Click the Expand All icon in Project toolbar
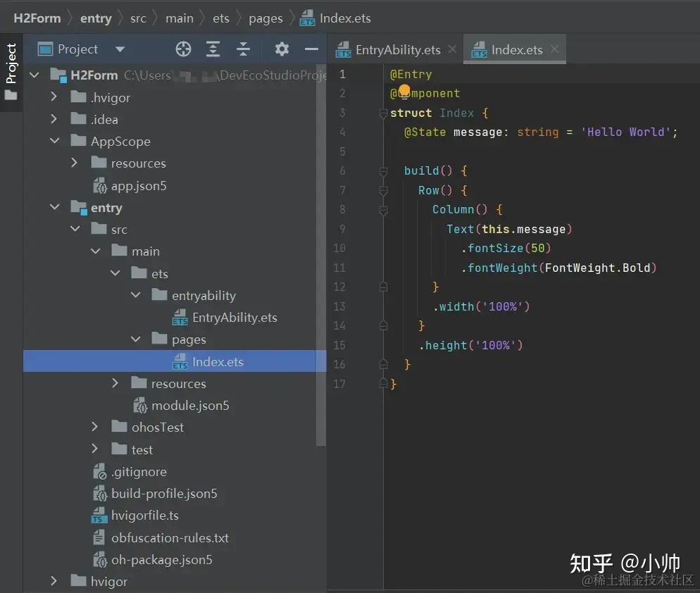The width and height of the screenshot is (700, 593). 213,49
